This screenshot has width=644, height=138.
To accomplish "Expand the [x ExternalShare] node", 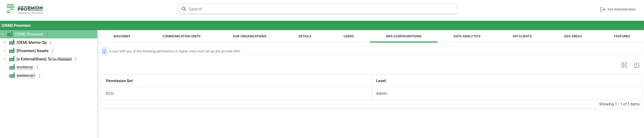I will pyautogui.click(x=4, y=59).
